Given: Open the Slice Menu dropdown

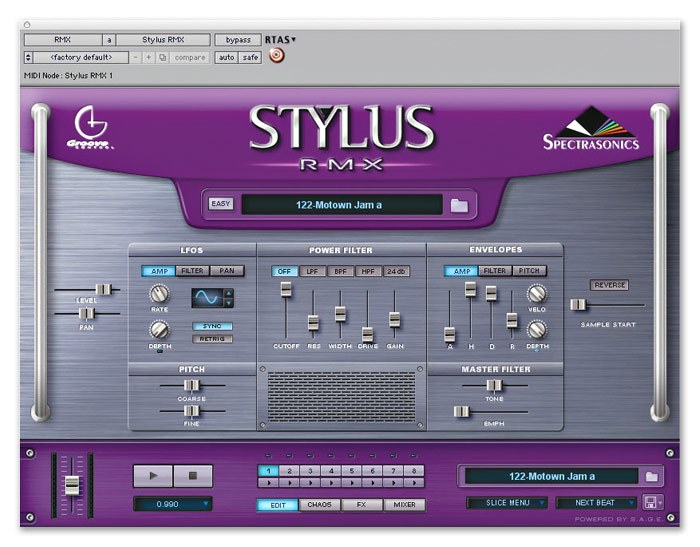Looking at the screenshot, I should point(507,502).
